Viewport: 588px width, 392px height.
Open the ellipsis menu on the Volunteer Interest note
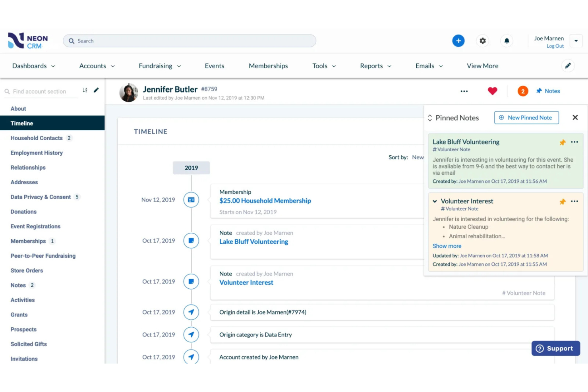(x=574, y=201)
